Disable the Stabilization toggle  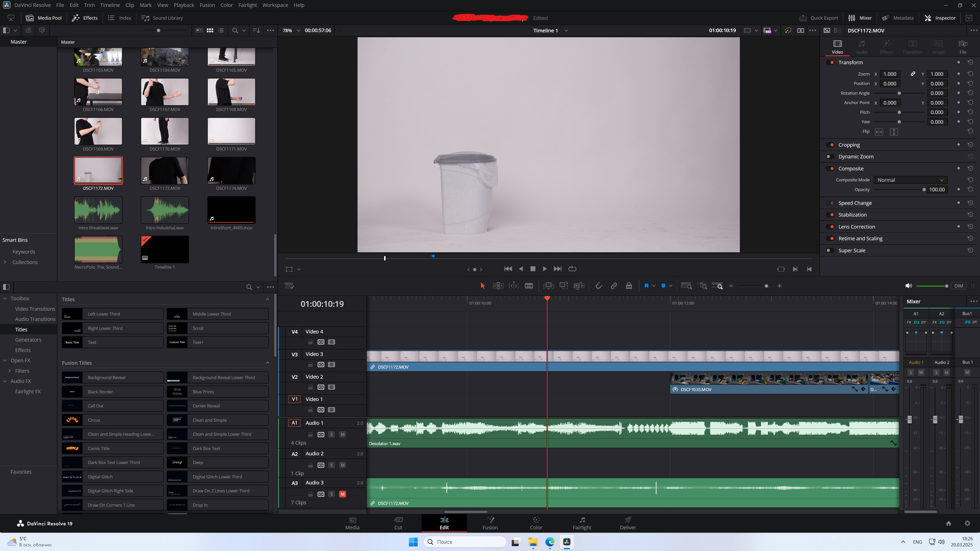tap(830, 215)
